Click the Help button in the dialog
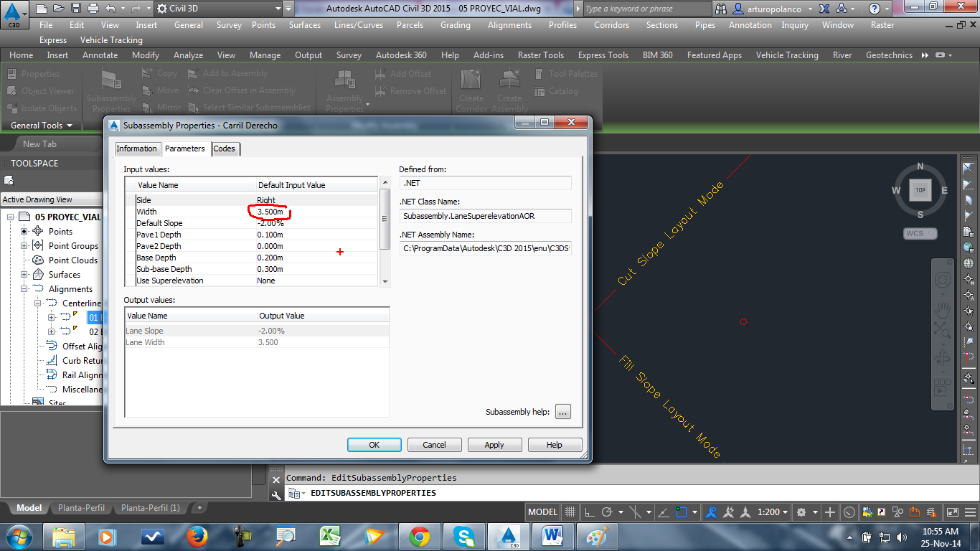The image size is (980, 551). (555, 445)
